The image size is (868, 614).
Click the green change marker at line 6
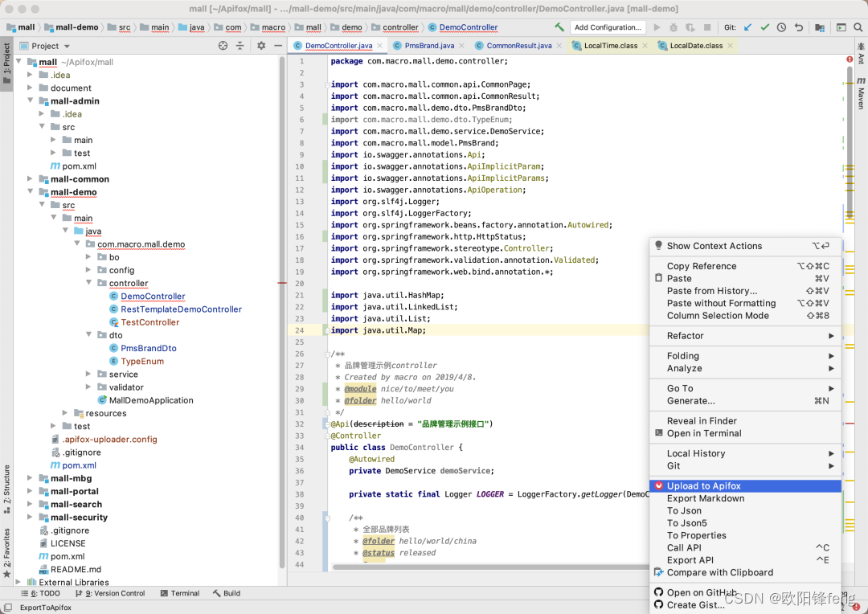tap(325, 120)
